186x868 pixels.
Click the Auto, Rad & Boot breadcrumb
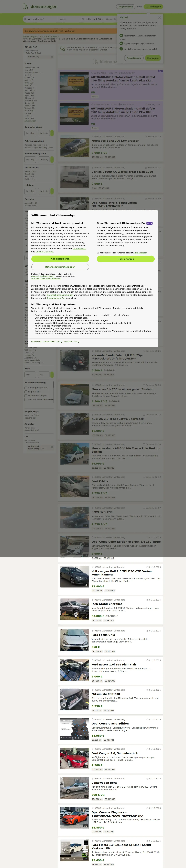tap(49, 36)
